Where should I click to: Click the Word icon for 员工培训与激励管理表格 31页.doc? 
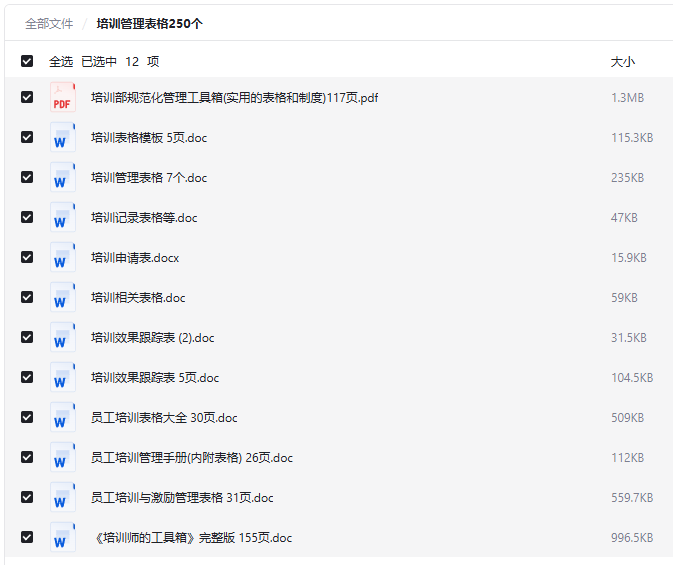click(x=63, y=497)
